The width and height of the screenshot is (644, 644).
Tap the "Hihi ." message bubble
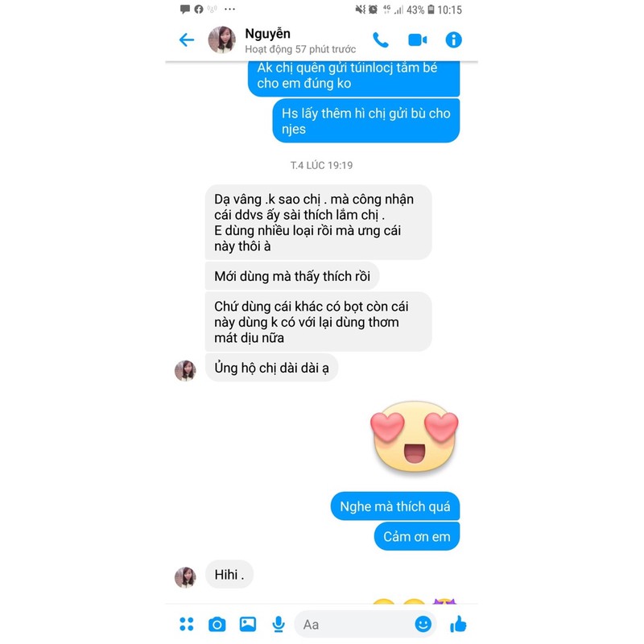coord(229,574)
